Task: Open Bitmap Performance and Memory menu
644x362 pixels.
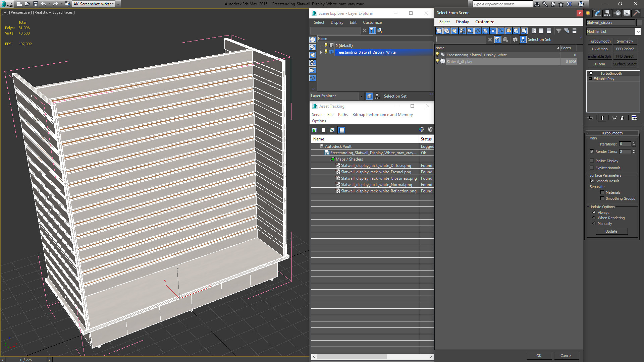Action: (x=383, y=115)
